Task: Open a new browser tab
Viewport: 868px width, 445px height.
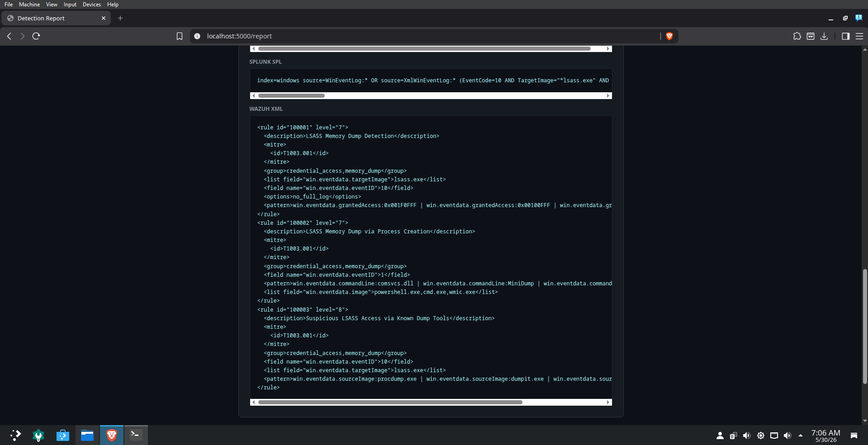Action: coord(120,18)
